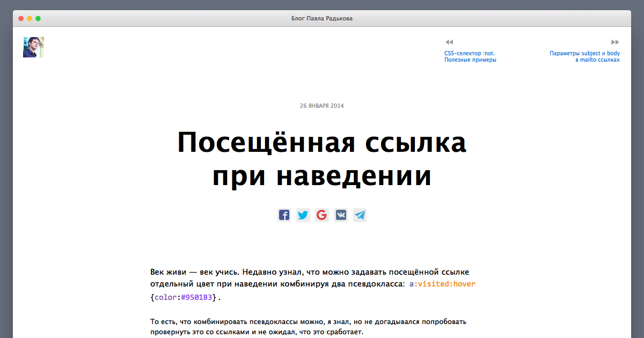Open the author's avatar photo
644x338 pixels.
click(33, 47)
